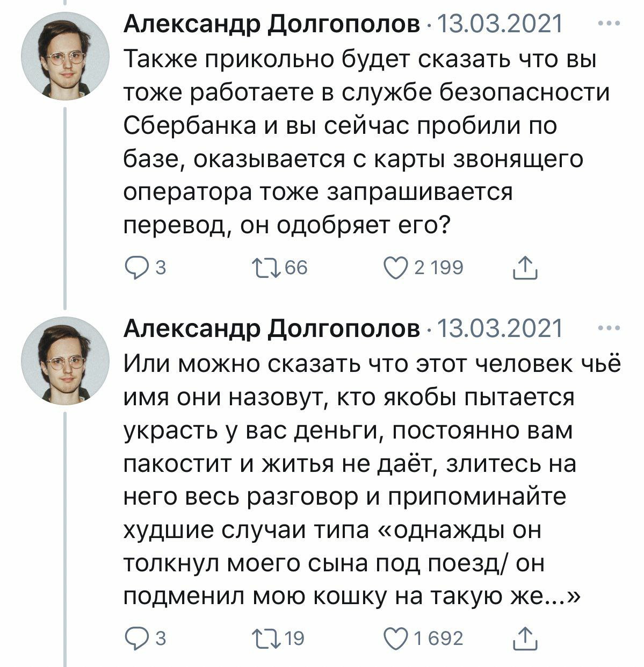Tap the profile avatar on the first tweet
Viewport: 644px width, 667px height.
[65, 55]
